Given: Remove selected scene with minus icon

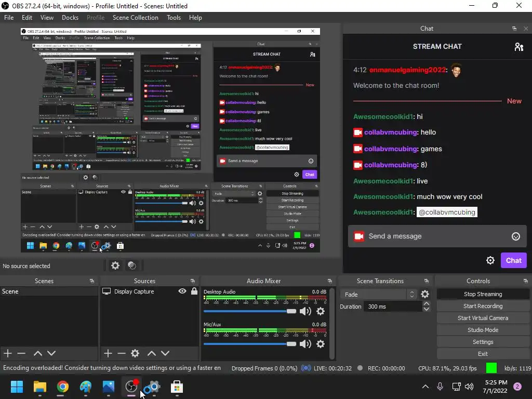Looking at the screenshot, I should [x=21, y=353].
